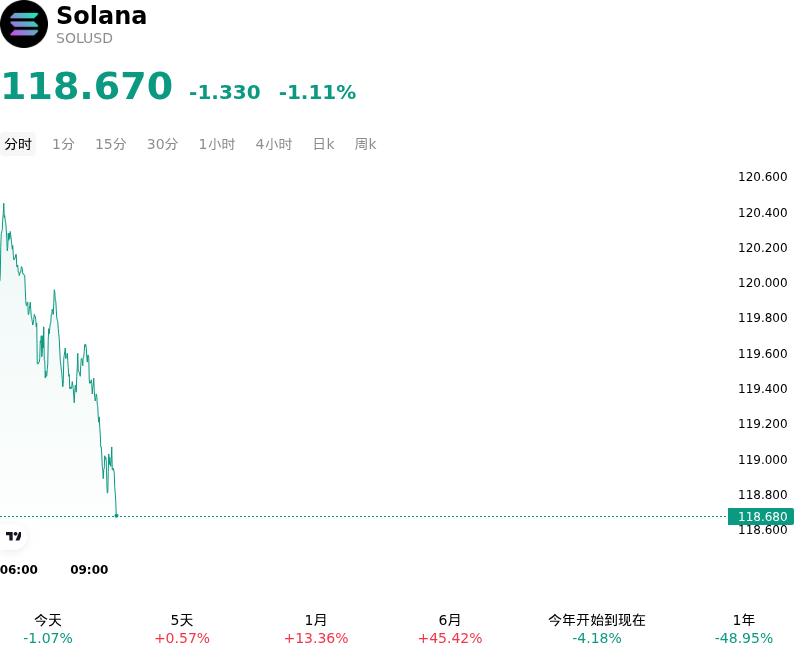View 1年 performance range -48.95%
The image size is (800, 658).
[x=743, y=629]
